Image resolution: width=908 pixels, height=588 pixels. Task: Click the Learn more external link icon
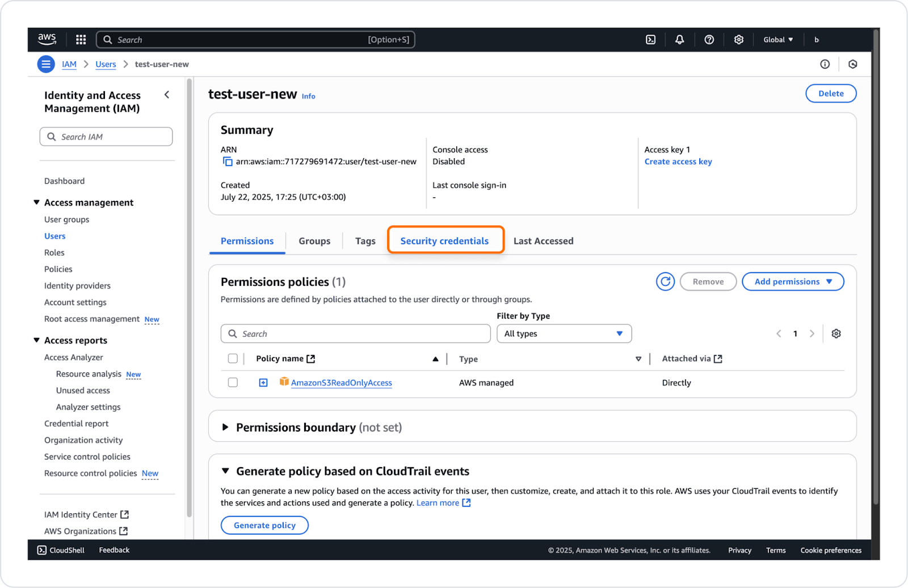(466, 503)
